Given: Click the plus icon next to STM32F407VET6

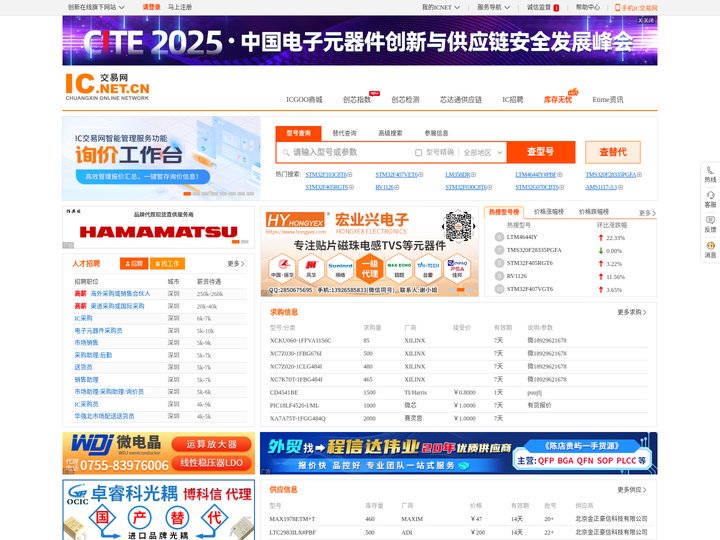Looking at the screenshot, I should coord(421,175).
